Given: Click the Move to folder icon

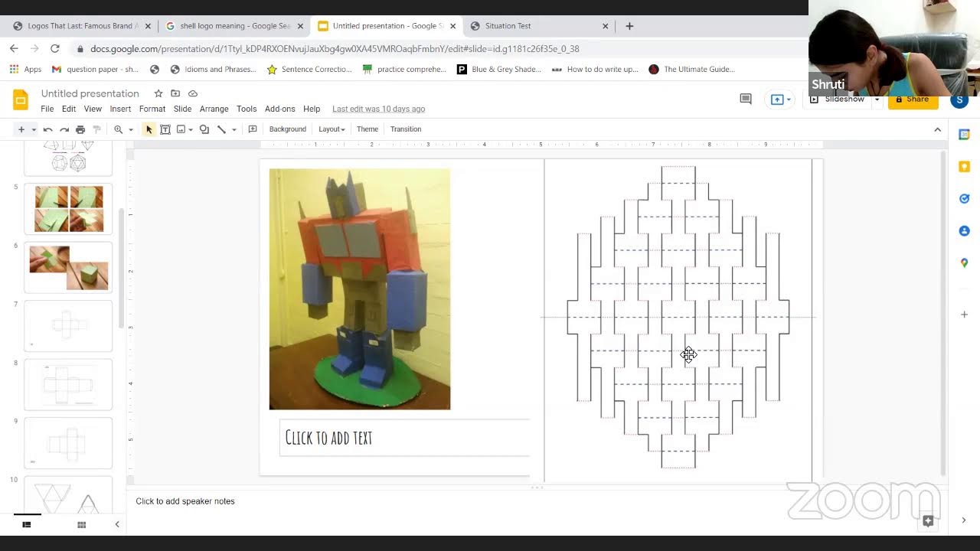Looking at the screenshot, I should pyautogui.click(x=175, y=93).
